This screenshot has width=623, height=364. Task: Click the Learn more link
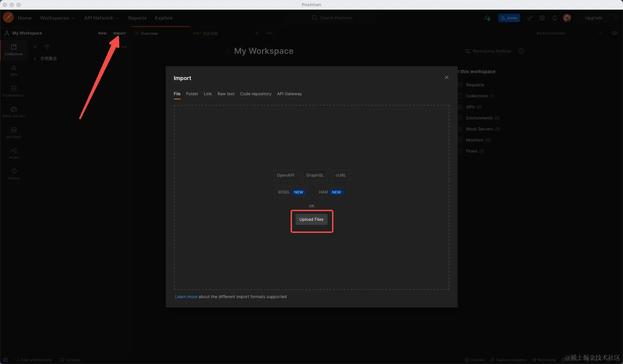[186, 297]
